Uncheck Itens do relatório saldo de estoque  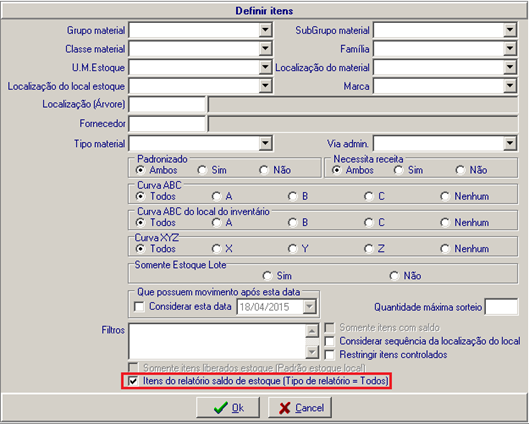pyautogui.click(x=133, y=381)
